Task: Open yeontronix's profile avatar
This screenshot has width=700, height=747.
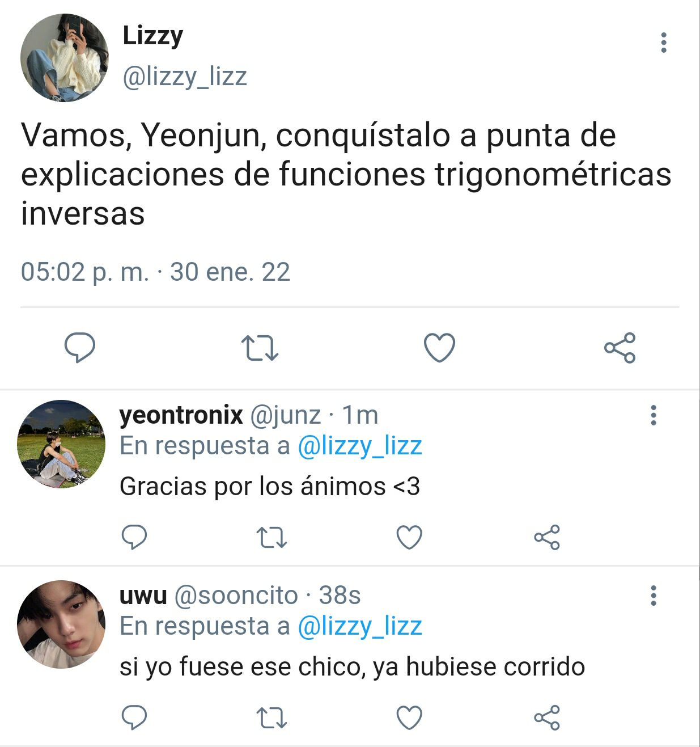Action: (61, 444)
